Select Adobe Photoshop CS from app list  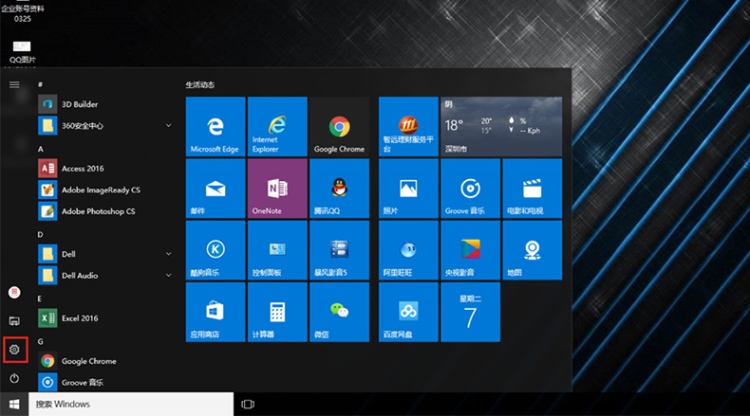97,211
